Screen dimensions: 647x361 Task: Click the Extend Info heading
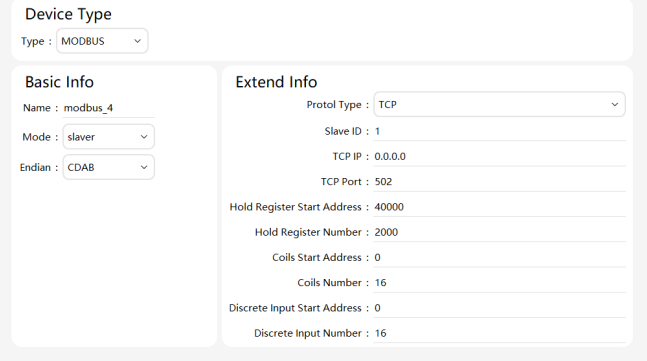276,82
